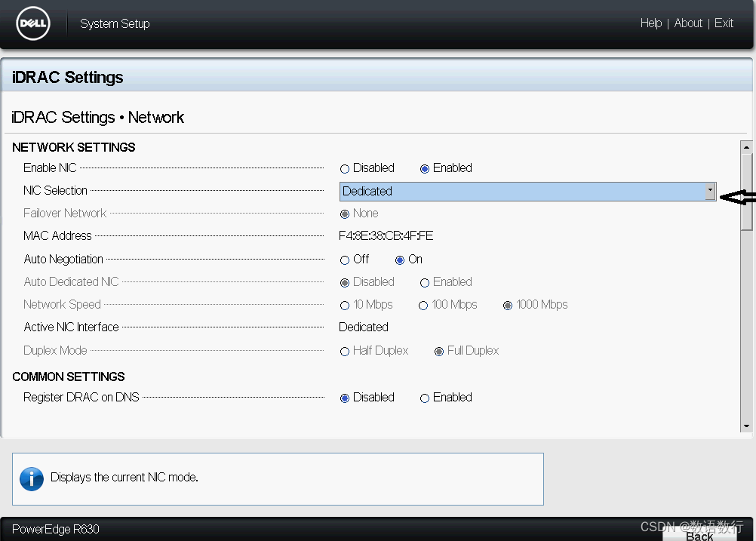Click the COMMON SETTINGS heading
Image resolution: width=756 pixels, height=541 pixels.
(69, 377)
